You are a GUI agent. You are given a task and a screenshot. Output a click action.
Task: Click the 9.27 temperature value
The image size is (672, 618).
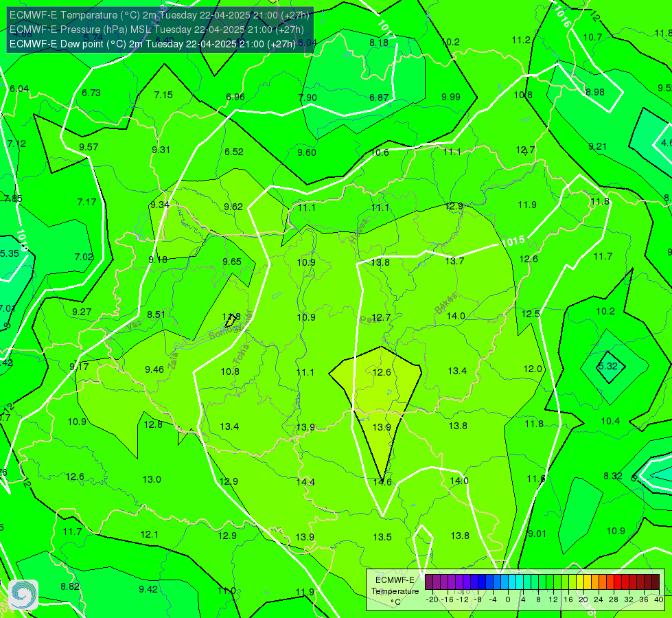point(82,312)
